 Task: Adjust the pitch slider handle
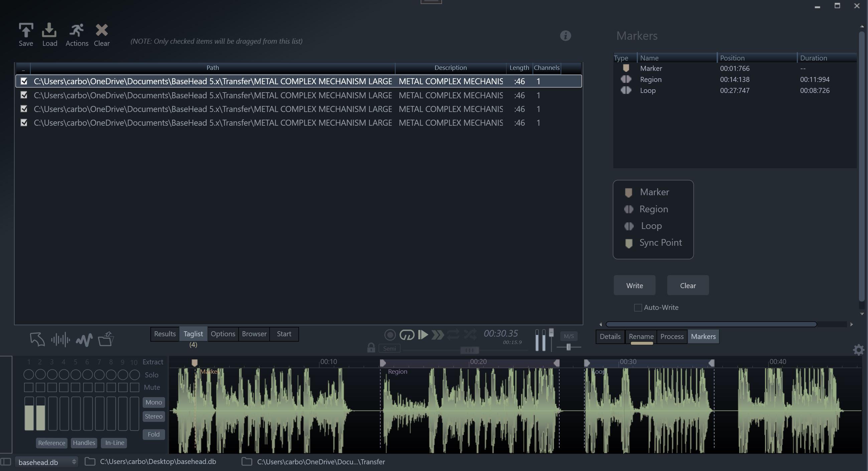469,350
